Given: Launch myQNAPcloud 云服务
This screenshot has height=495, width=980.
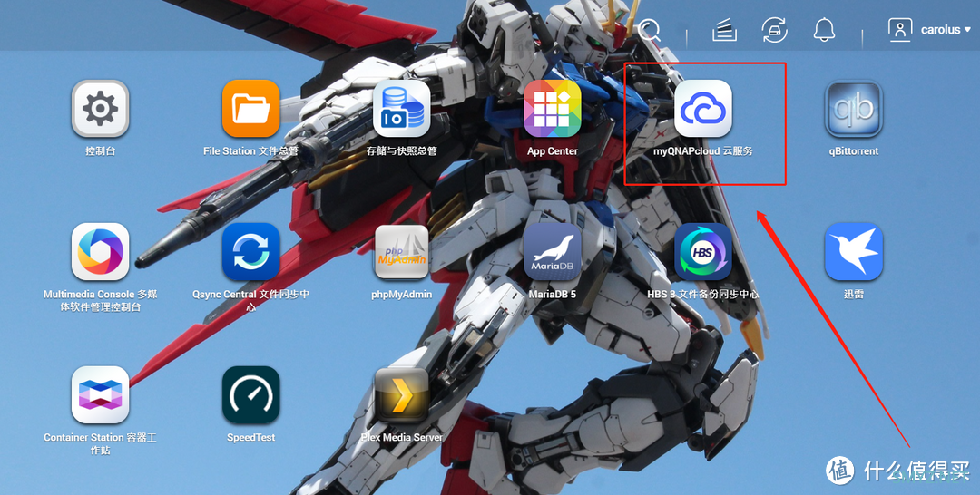Looking at the screenshot, I should point(702,109).
